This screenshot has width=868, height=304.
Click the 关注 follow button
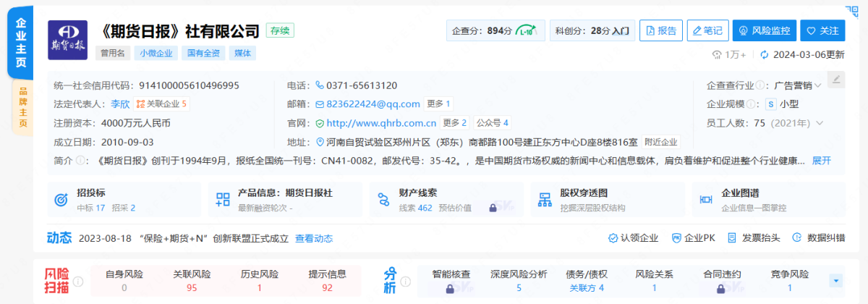pyautogui.click(x=822, y=30)
